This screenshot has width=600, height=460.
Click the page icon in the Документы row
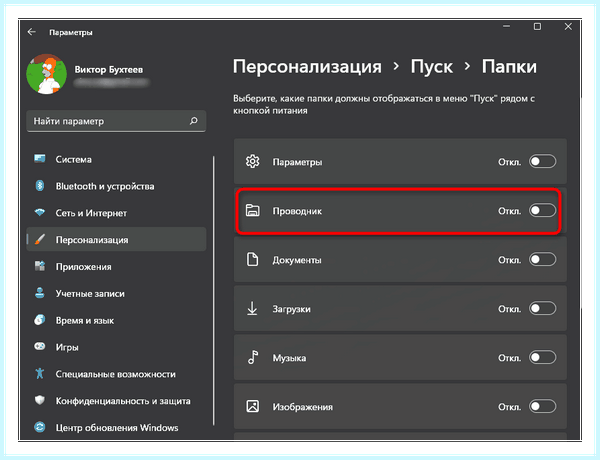coord(253,259)
